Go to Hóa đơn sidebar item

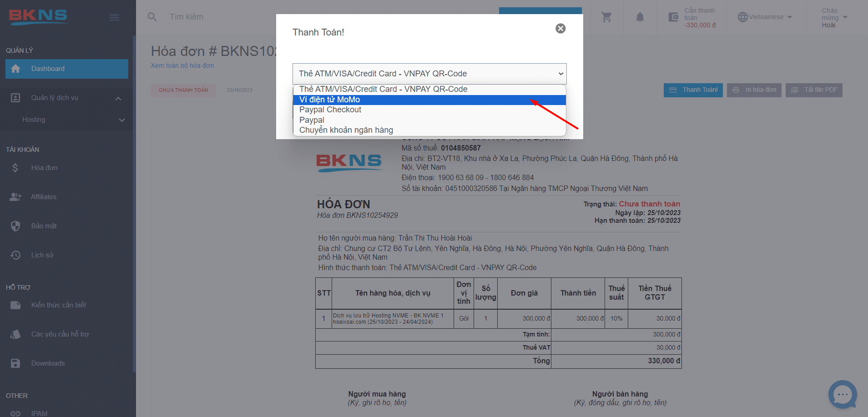(44, 168)
